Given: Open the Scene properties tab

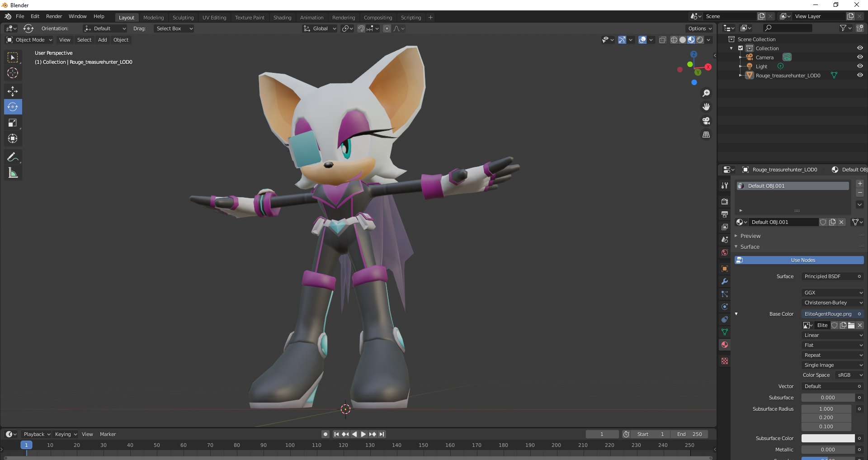Looking at the screenshot, I should click(725, 239).
